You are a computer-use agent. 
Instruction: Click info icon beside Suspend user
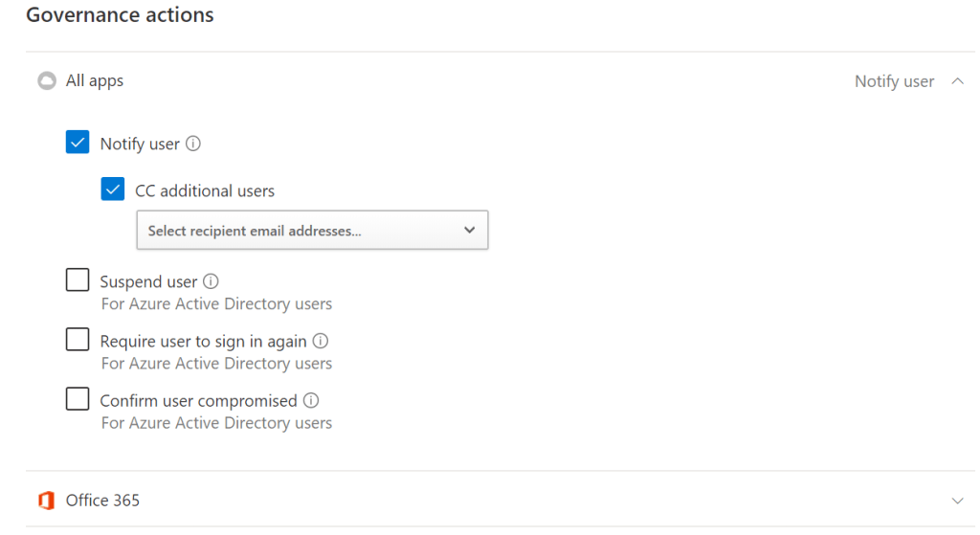click(211, 282)
